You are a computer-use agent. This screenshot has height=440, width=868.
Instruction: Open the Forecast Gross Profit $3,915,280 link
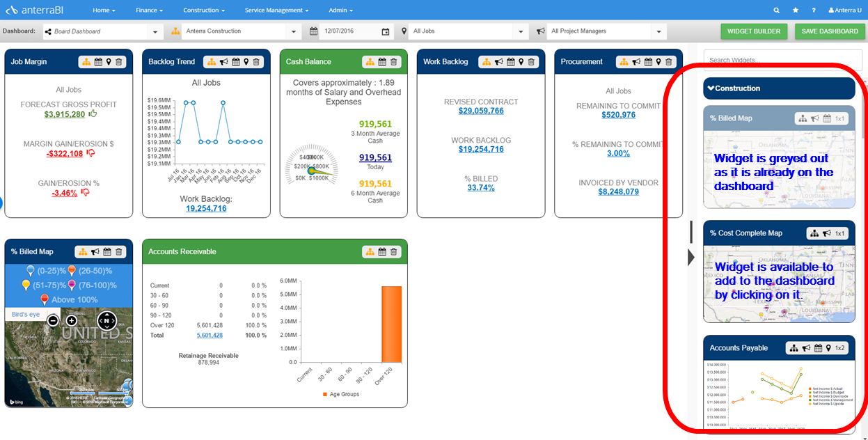click(65, 114)
